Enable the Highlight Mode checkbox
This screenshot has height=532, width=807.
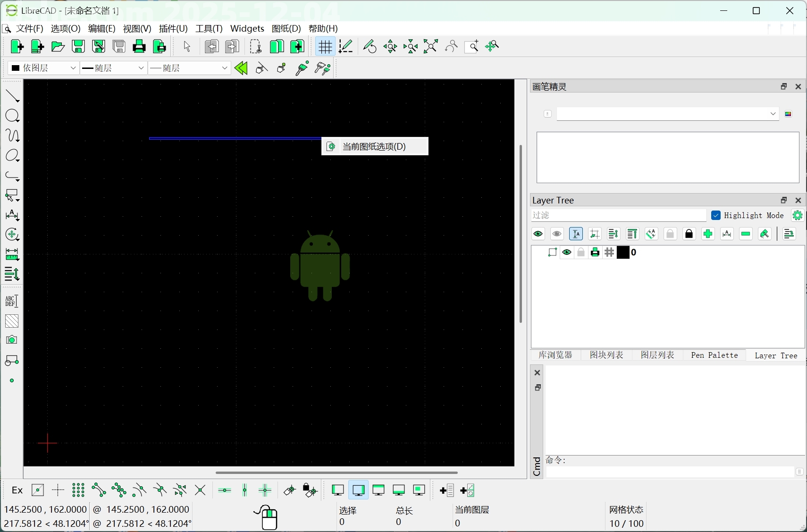[x=716, y=215]
